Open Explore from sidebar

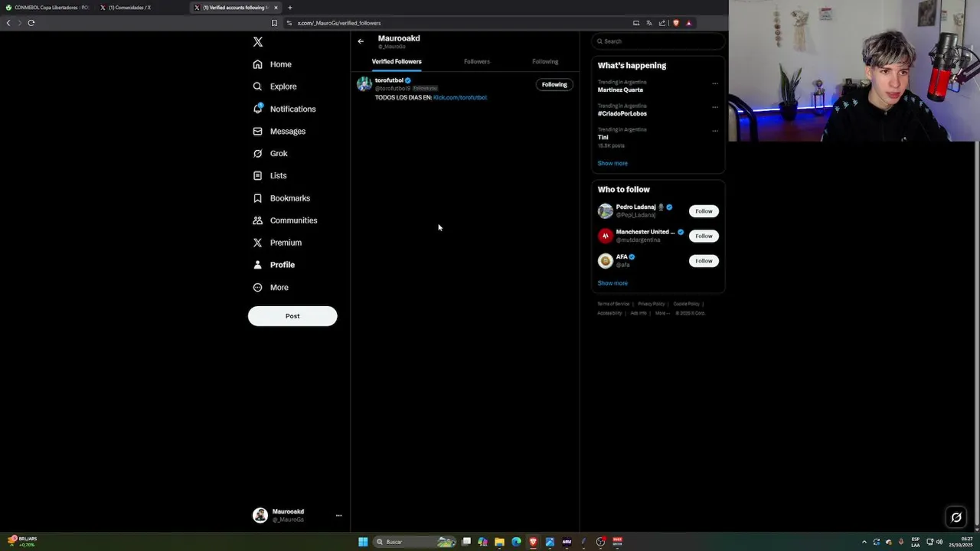tap(275, 86)
